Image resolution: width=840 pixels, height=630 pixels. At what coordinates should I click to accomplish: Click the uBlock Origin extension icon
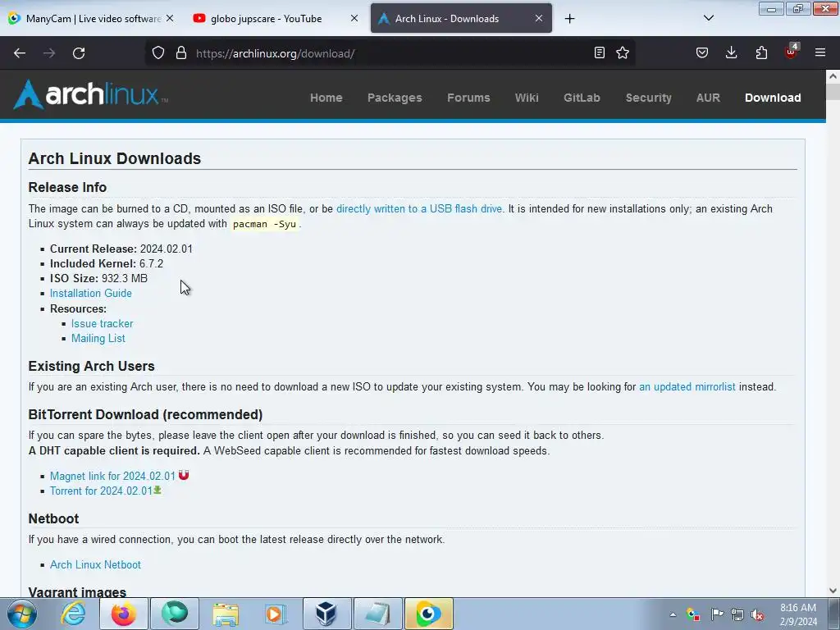click(x=792, y=52)
